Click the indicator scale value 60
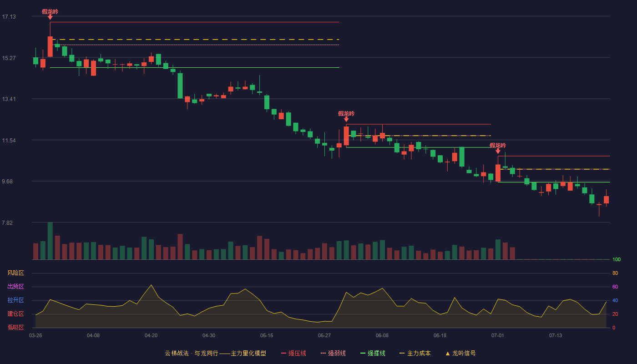 (615, 287)
